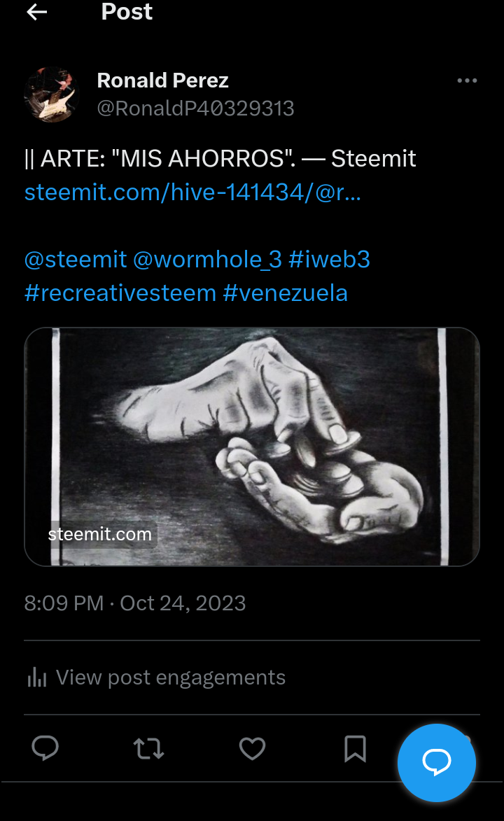Screen dimensions: 504x821
Task: Open the #venezuela hashtag
Action: point(286,293)
